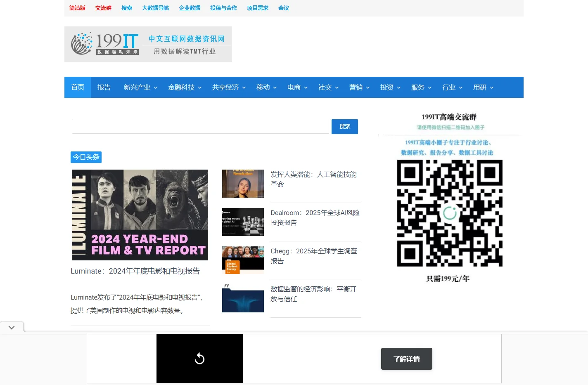Expand the 电商 dropdown menu
Screen dimensions: 588x385
[x=297, y=87]
